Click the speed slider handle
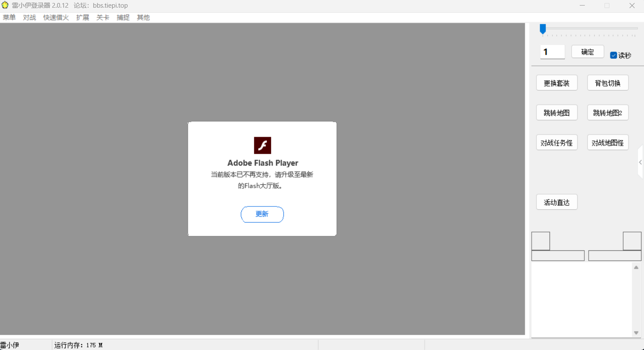This screenshot has width=644, height=350. pos(543,29)
